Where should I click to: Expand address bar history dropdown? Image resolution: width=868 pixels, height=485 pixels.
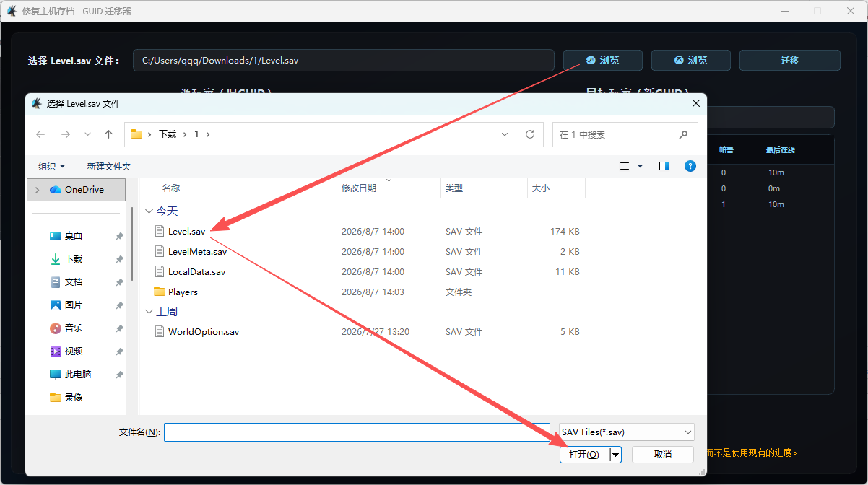(x=505, y=134)
